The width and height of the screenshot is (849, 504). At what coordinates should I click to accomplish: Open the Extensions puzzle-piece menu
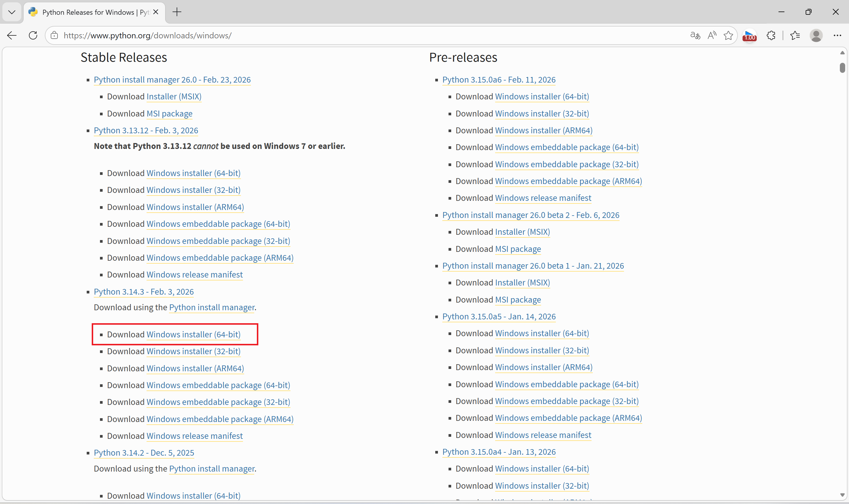point(771,35)
